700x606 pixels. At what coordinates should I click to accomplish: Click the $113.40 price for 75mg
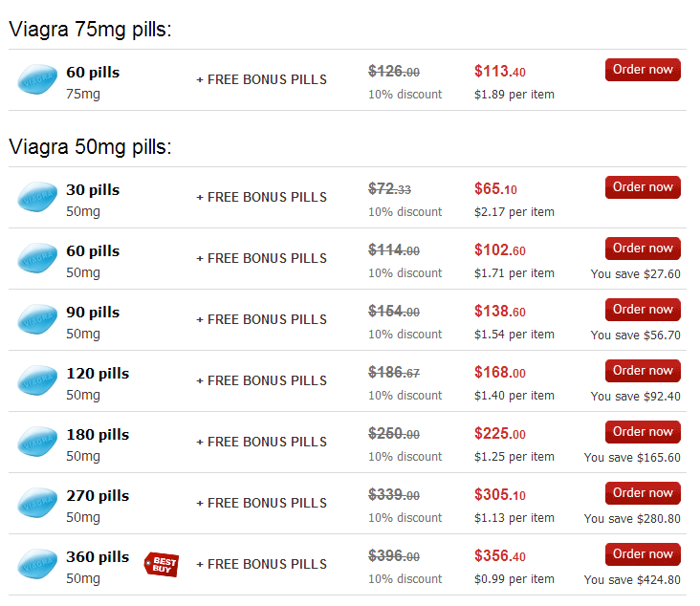[499, 71]
